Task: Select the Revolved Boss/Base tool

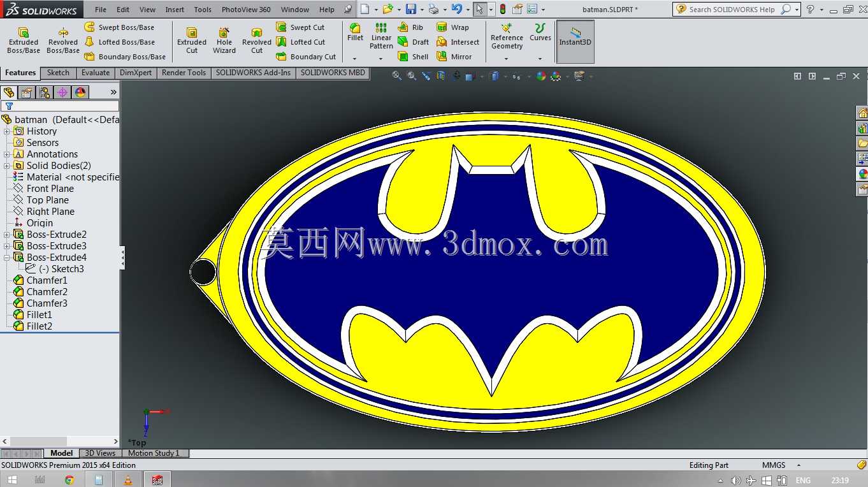Action: coord(63,41)
